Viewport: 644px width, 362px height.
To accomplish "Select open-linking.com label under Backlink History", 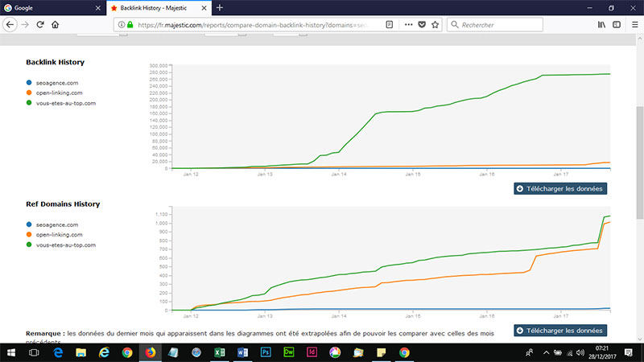I will 59,93.
